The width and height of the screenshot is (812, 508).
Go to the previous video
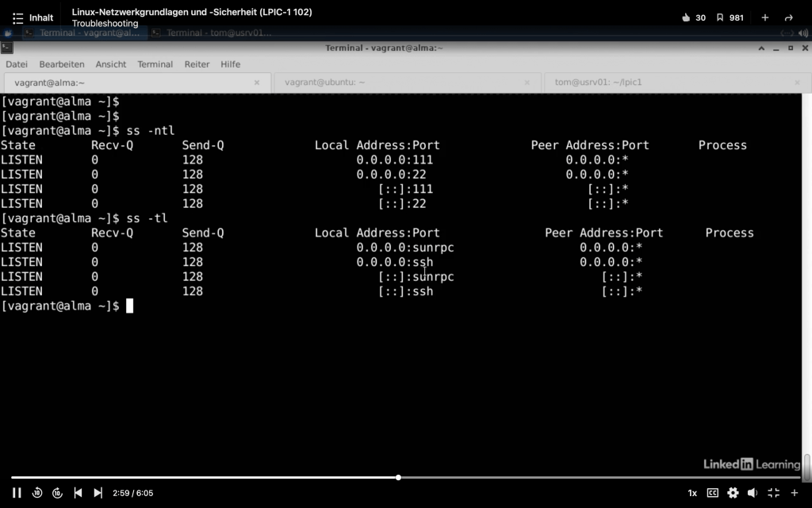(78, 493)
